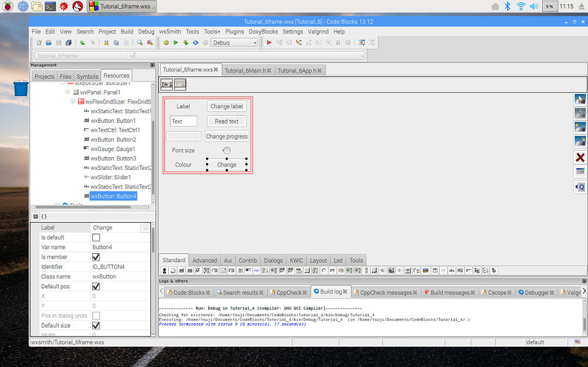Open the Debug build target dropdown
This screenshot has width=588, height=367.
[x=234, y=43]
